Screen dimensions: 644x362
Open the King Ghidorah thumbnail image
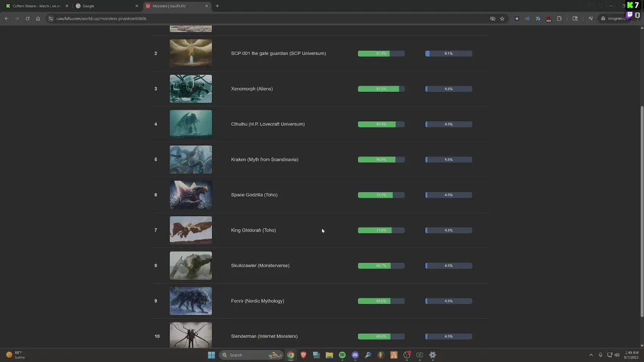[191, 230]
